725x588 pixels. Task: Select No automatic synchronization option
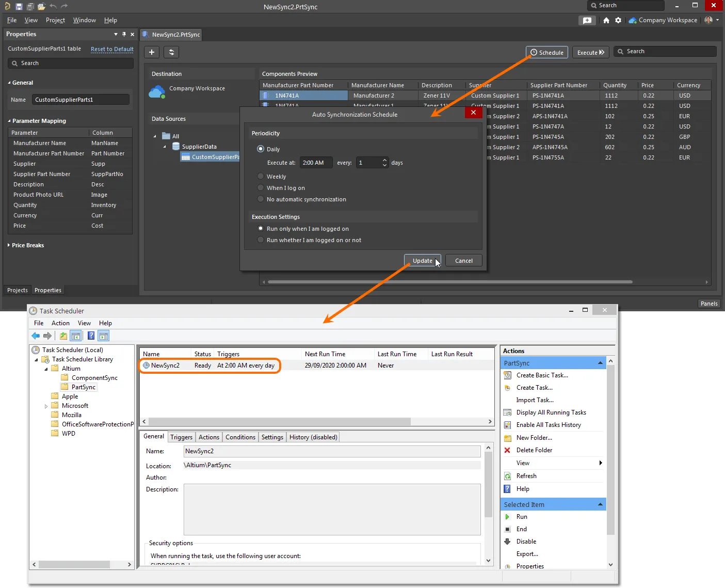261,199
